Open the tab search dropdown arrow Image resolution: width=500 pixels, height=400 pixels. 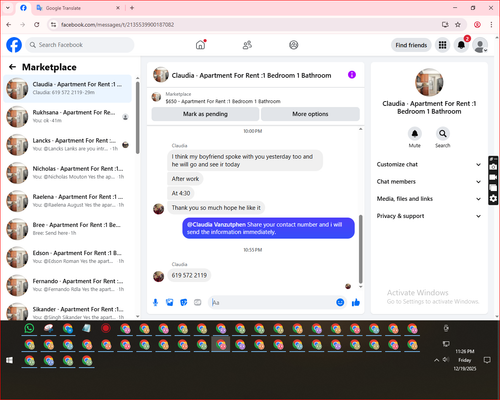click(8, 8)
